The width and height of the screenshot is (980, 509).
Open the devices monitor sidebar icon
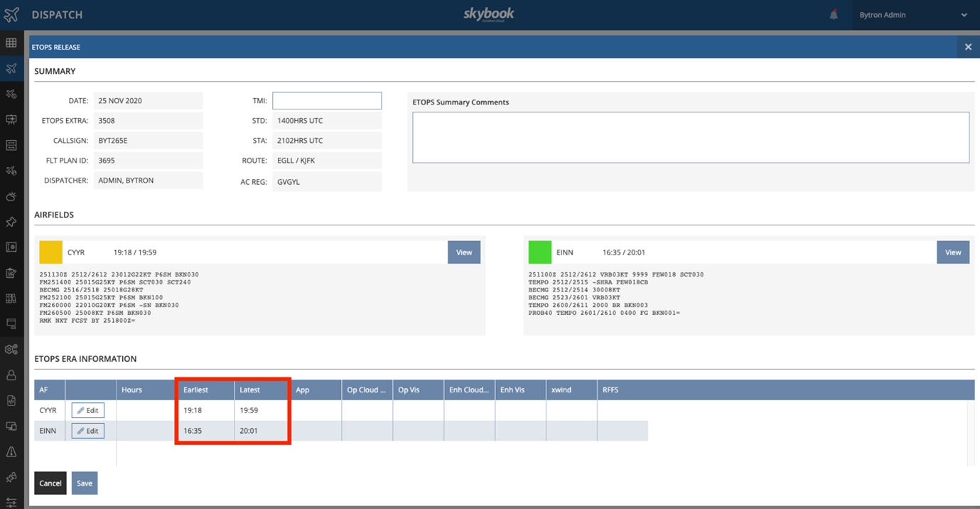11,427
